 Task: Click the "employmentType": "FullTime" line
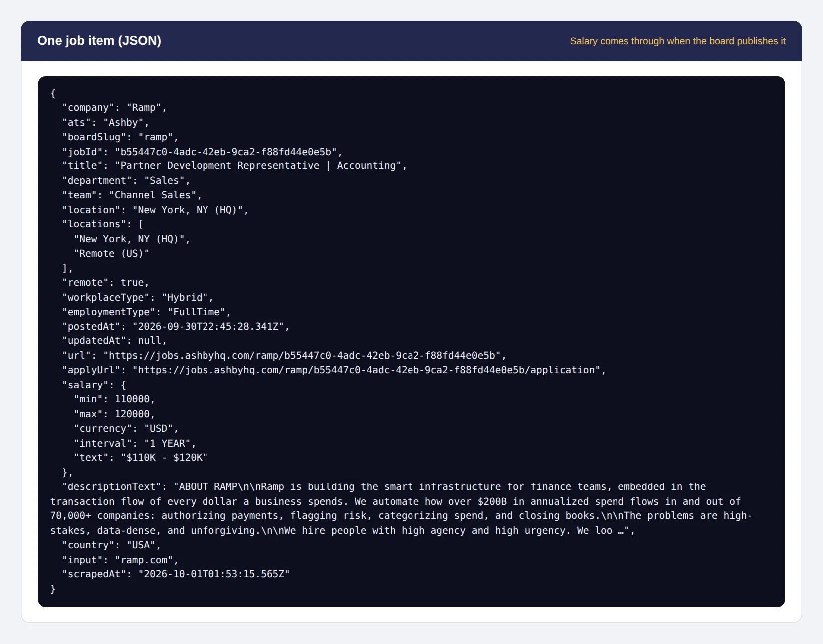click(x=146, y=312)
